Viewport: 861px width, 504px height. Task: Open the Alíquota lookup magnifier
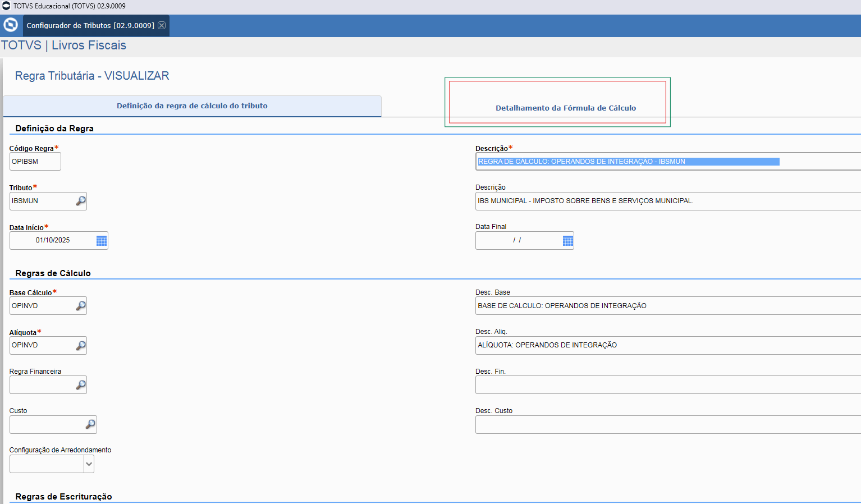pos(81,345)
